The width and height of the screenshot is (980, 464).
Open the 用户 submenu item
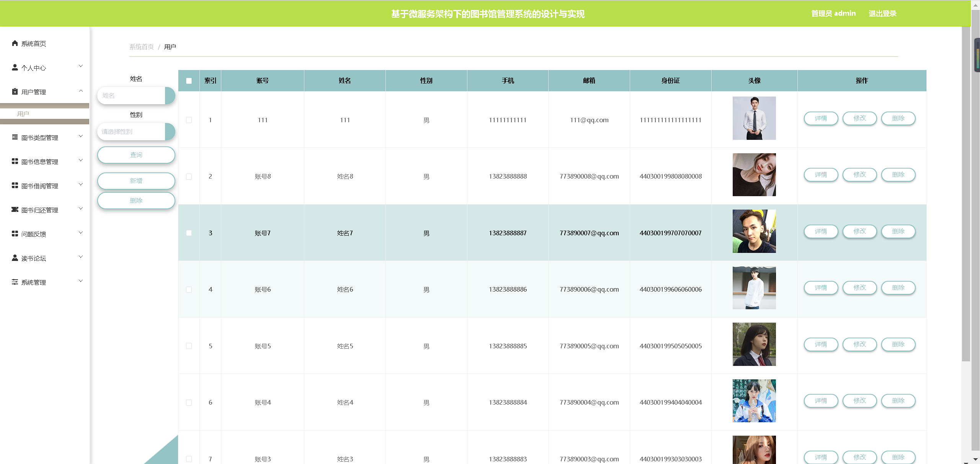pos(23,114)
